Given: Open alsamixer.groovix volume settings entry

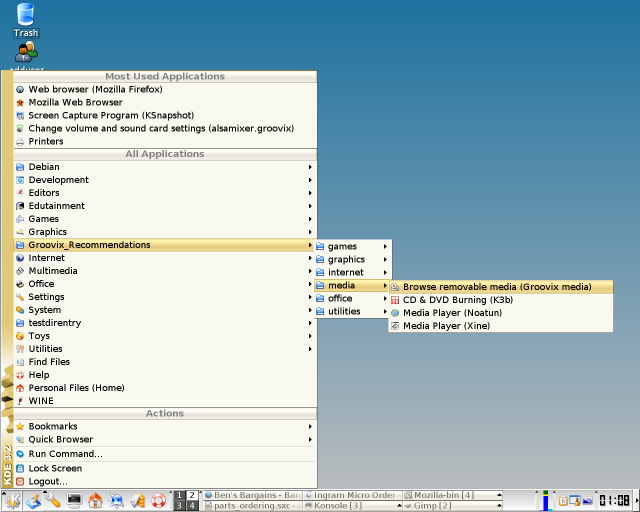Looking at the screenshot, I should (x=165, y=128).
